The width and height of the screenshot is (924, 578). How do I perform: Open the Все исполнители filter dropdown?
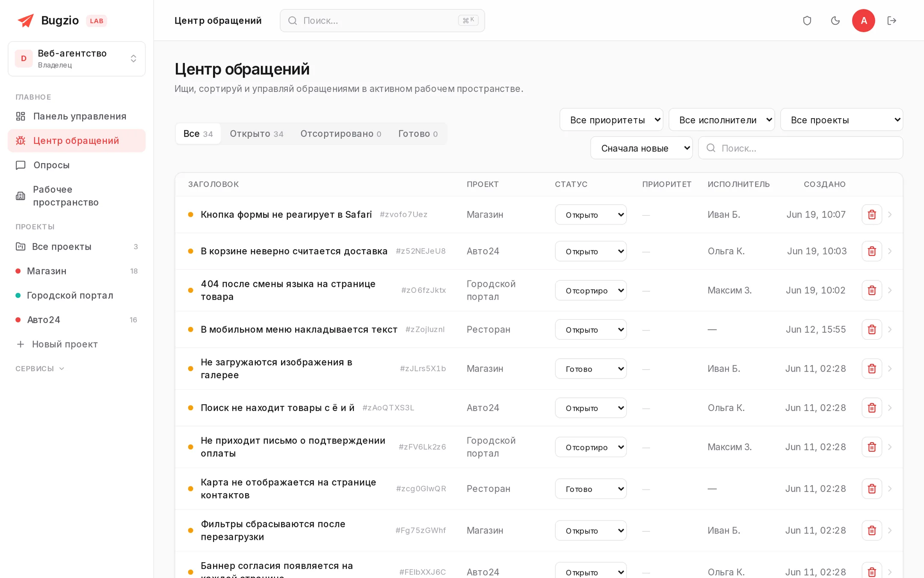point(721,120)
